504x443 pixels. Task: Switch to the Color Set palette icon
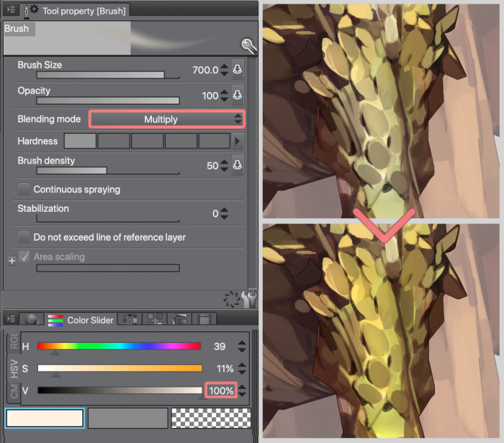pyautogui.click(x=131, y=320)
